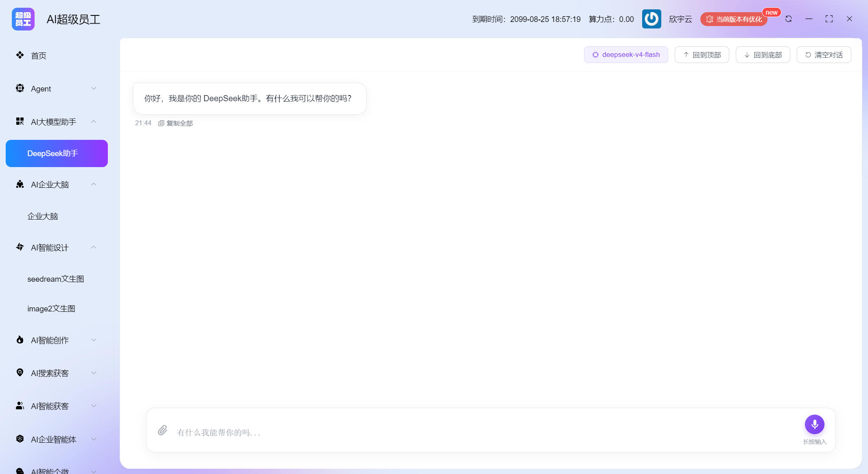Open the 首页 menu item
Image resolution: width=868 pixels, height=474 pixels.
click(x=57, y=55)
